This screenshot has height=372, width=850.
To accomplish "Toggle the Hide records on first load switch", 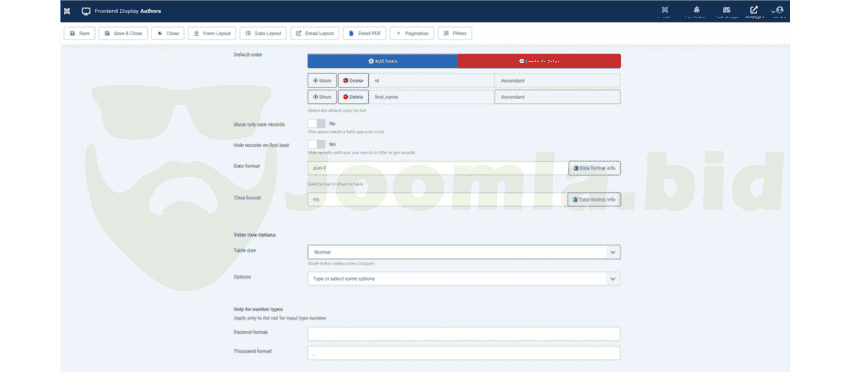I will (317, 144).
